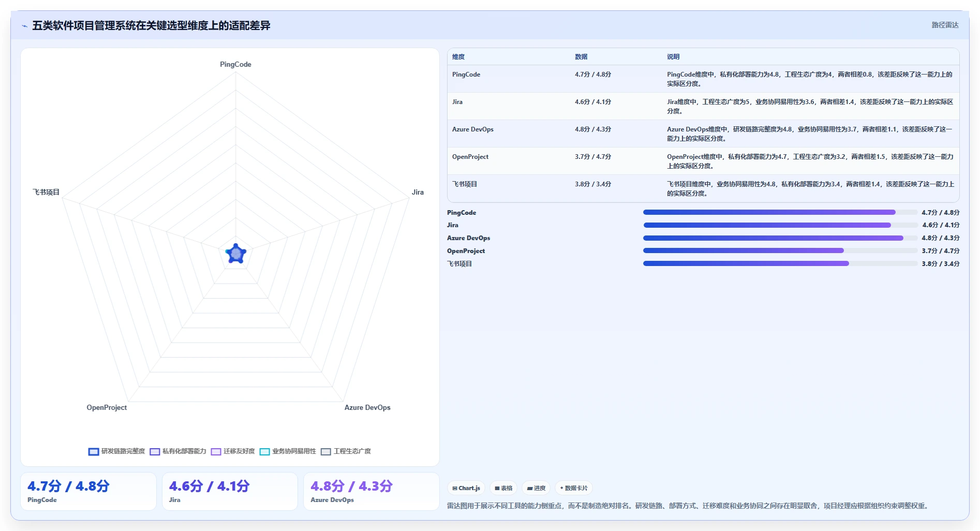This screenshot has height=531, width=980.
Task: Click the Jira description cell in table
Action: tap(810, 107)
